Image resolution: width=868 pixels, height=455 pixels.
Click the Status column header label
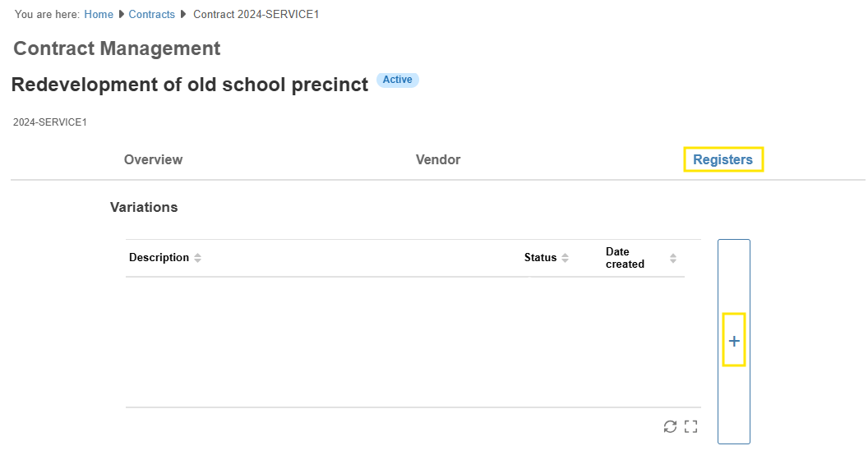[x=540, y=258]
